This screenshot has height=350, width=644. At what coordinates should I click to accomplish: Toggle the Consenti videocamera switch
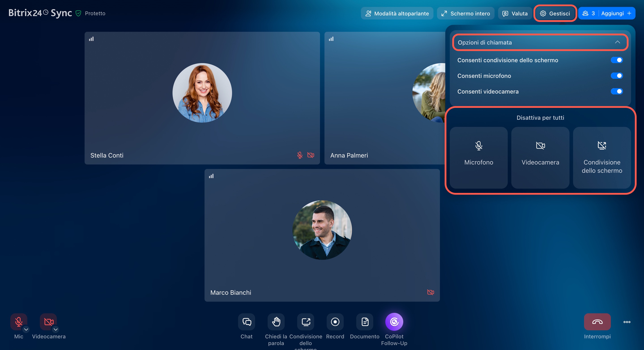click(616, 92)
